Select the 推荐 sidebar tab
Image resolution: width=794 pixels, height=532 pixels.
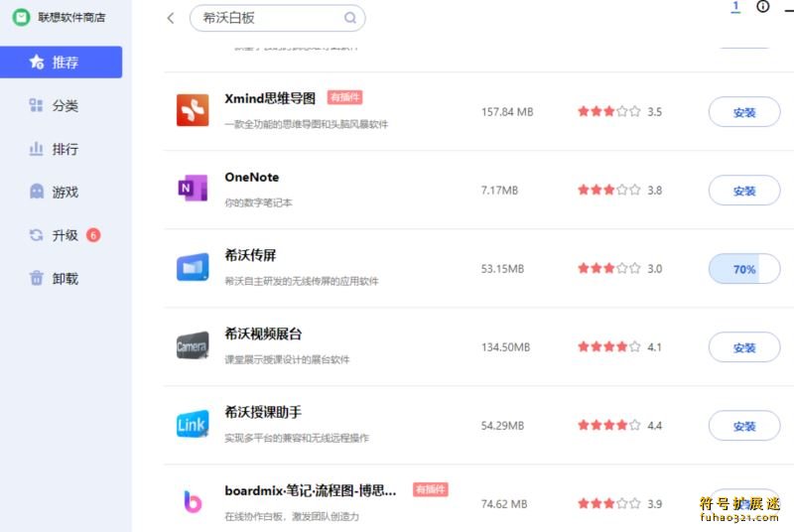pyautogui.click(x=61, y=63)
